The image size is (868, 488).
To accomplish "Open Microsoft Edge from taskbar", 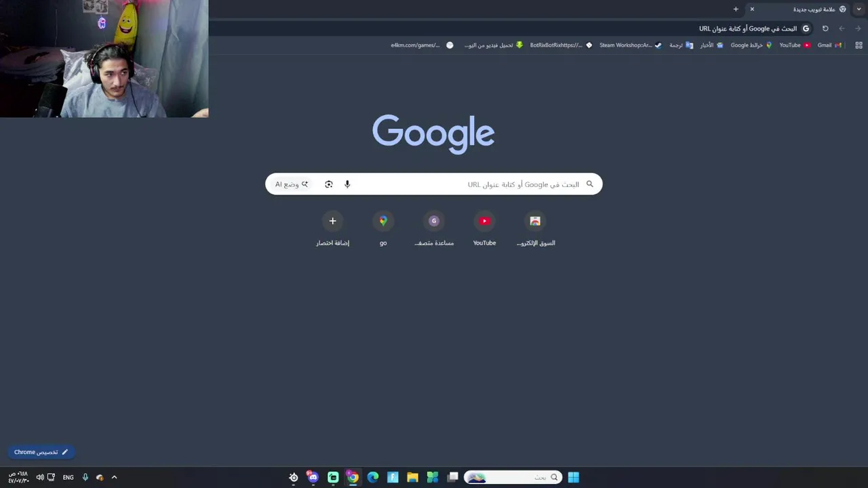I will tap(373, 477).
